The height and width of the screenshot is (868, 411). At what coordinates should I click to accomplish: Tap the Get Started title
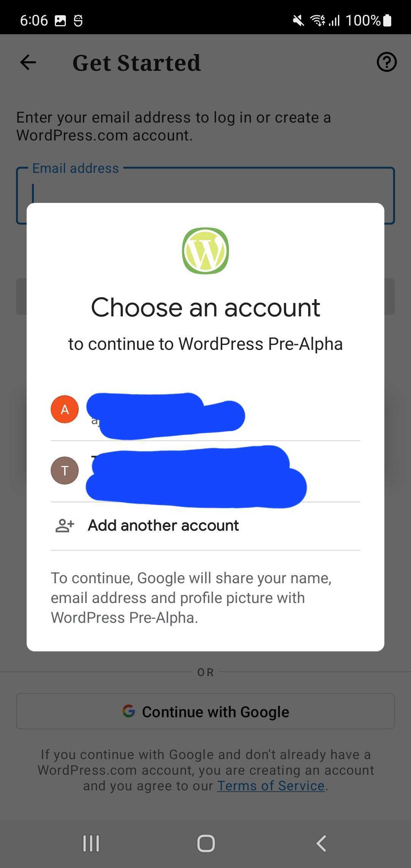pos(137,63)
